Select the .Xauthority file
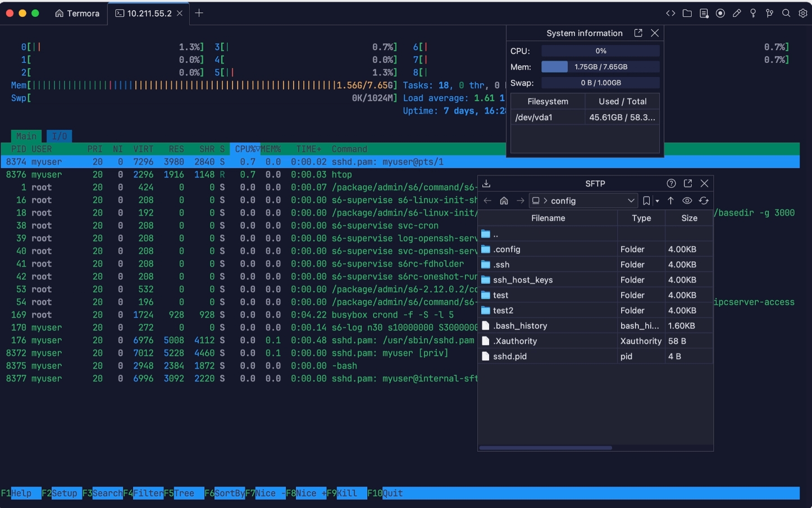The width and height of the screenshot is (812, 508). pyautogui.click(x=595, y=341)
